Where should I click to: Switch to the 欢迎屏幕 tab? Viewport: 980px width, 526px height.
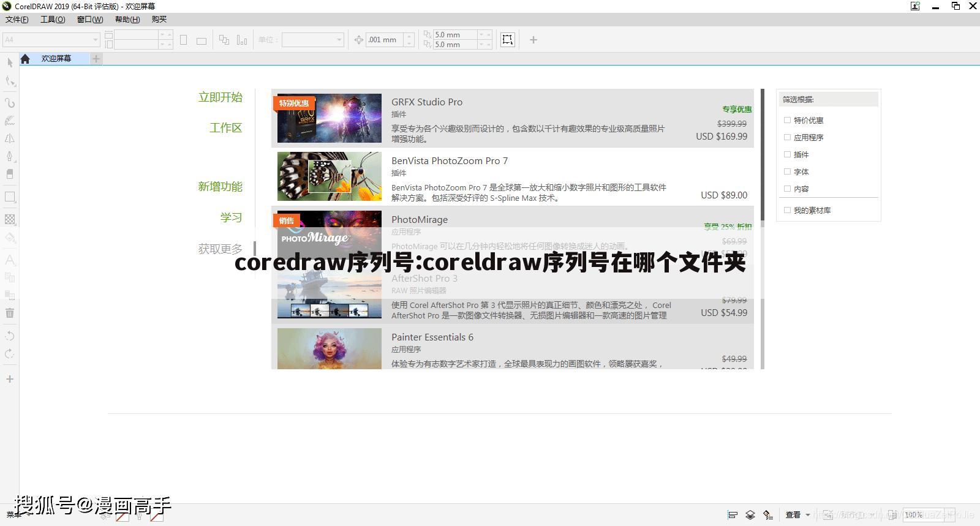click(56, 59)
